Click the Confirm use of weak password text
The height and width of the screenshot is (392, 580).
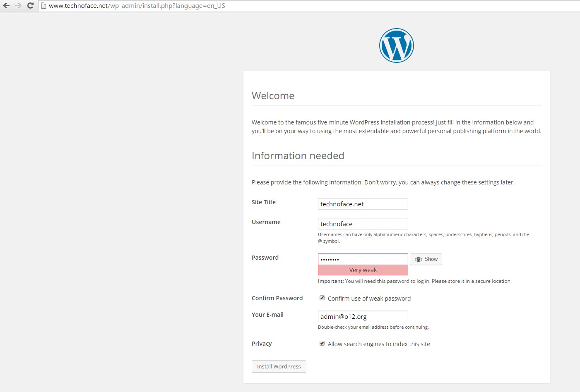coord(369,299)
